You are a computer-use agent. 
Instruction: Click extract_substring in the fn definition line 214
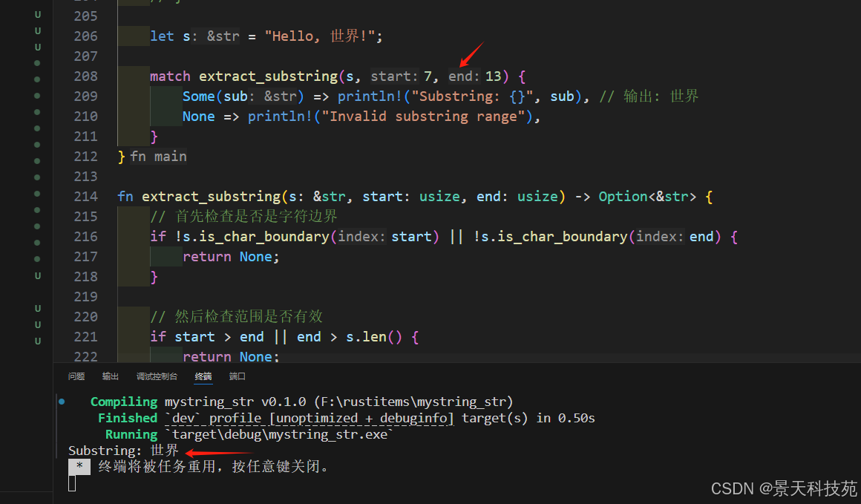click(x=212, y=197)
